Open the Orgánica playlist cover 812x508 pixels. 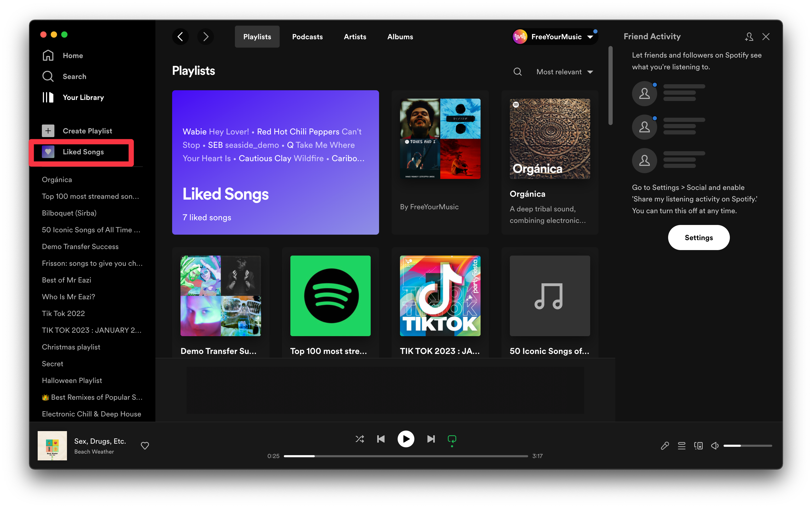point(550,139)
